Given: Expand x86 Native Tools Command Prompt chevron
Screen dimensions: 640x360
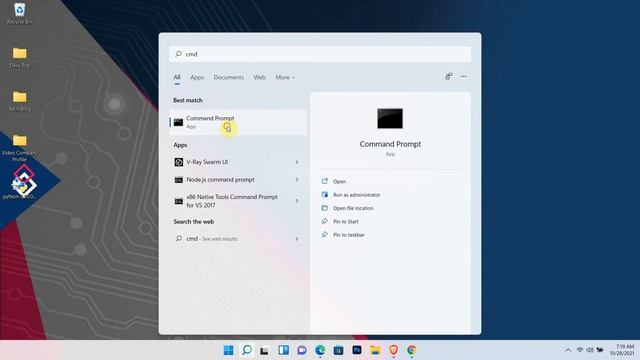Looking at the screenshot, I should tap(297, 201).
